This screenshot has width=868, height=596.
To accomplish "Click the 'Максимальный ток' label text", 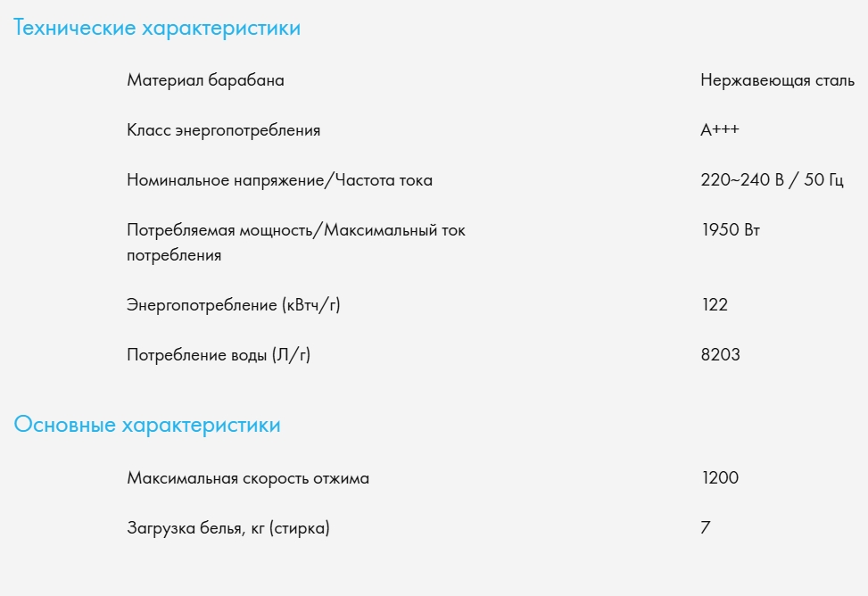I will pyautogui.click(x=394, y=231).
